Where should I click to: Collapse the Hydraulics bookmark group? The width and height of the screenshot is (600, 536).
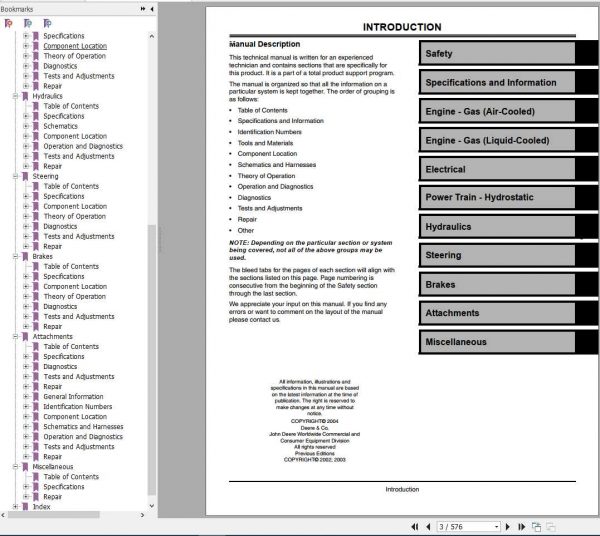(x=15, y=96)
